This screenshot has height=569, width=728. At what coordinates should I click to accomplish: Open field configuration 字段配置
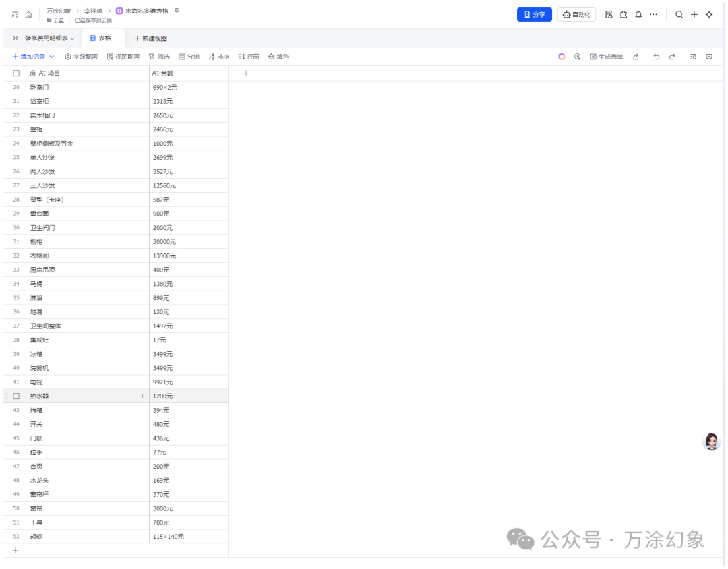[82, 57]
